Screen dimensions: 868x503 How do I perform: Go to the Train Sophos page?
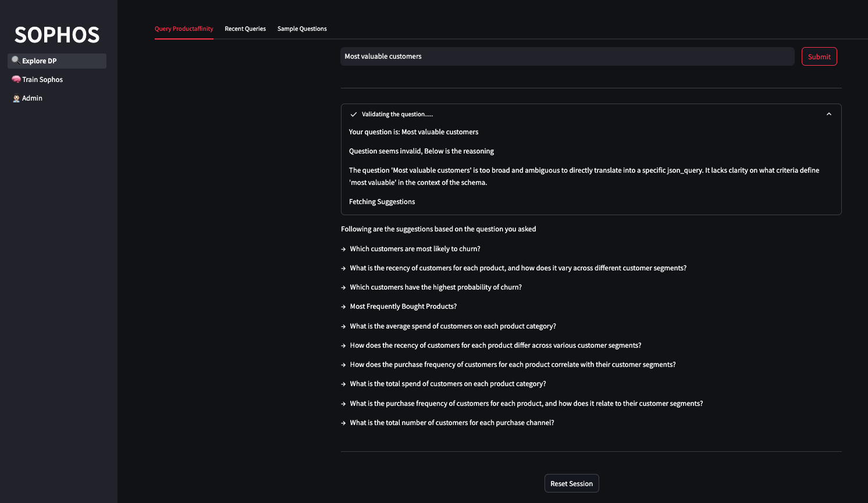pyautogui.click(x=57, y=80)
